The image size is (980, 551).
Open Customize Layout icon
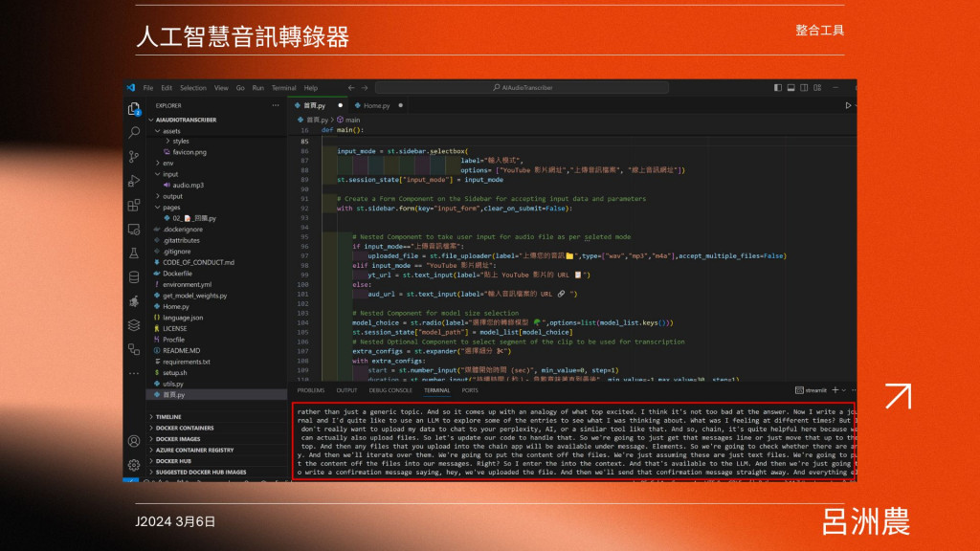817,88
